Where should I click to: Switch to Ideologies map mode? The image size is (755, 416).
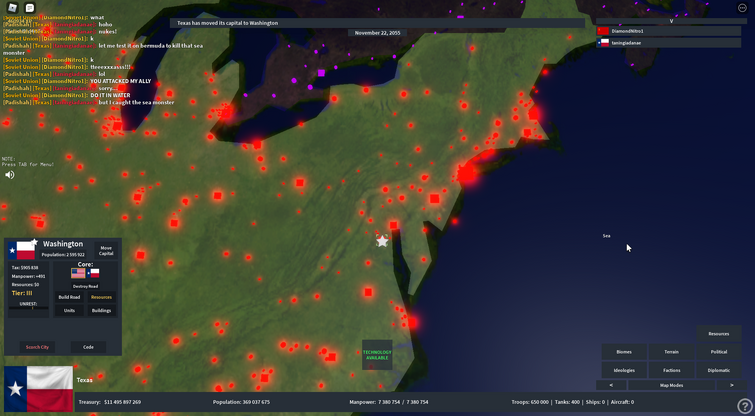tap(624, 370)
